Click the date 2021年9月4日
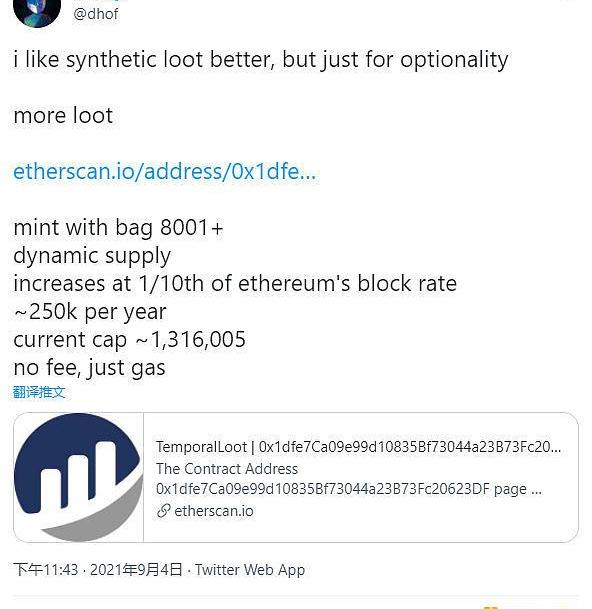This screenshot has width=592, height=609. [136, 570]
